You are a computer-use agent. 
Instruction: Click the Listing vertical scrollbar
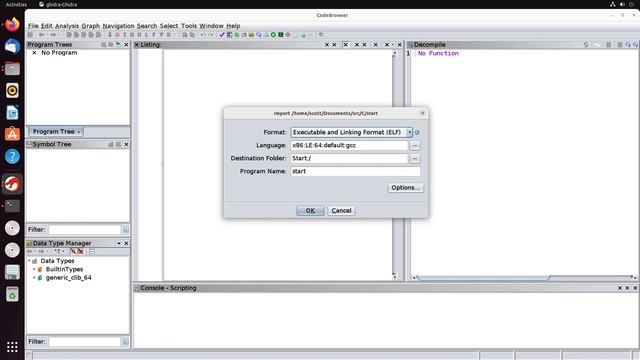point(394,165)
